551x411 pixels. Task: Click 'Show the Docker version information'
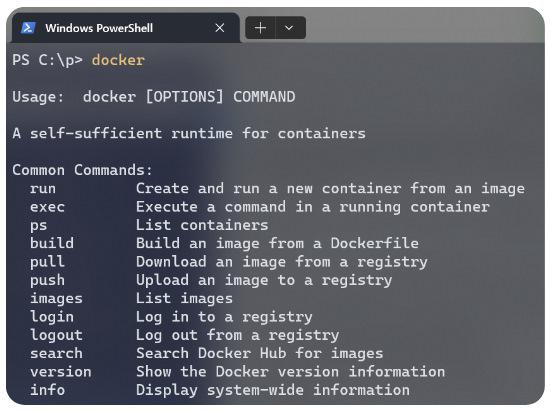tap(291, 372)
